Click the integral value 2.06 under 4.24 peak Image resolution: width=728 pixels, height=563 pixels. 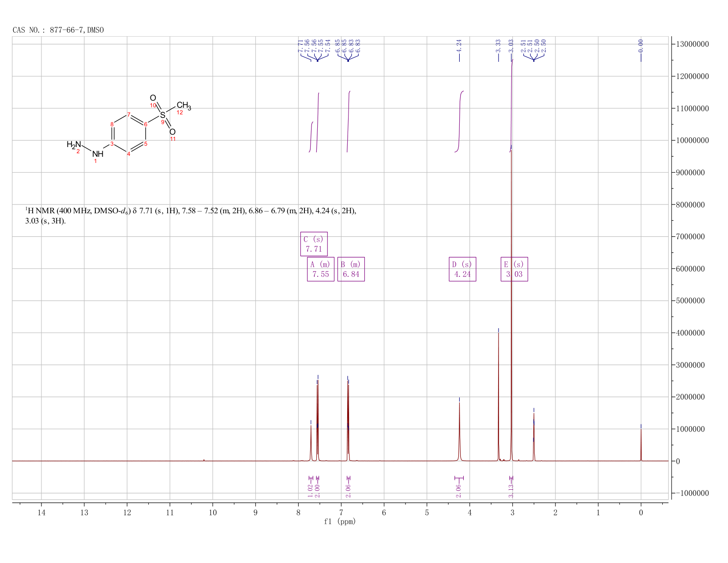pos(458,491)
